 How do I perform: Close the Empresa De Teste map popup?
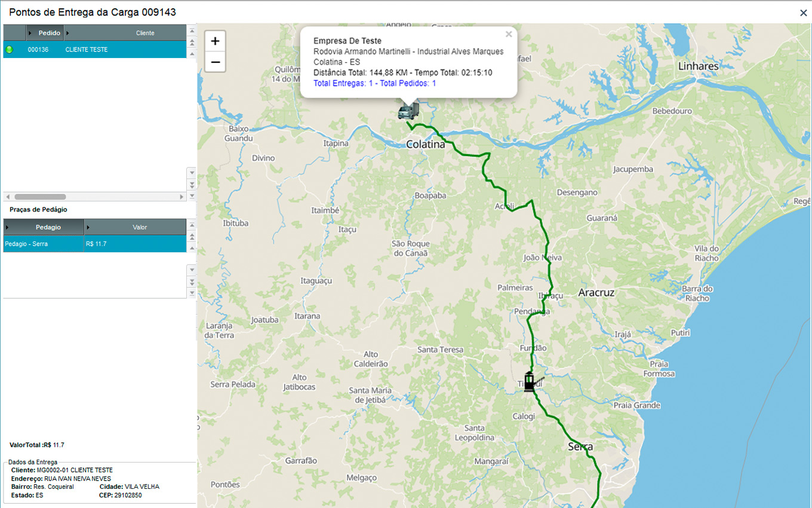pyautogui.click(x=509, y=35)
